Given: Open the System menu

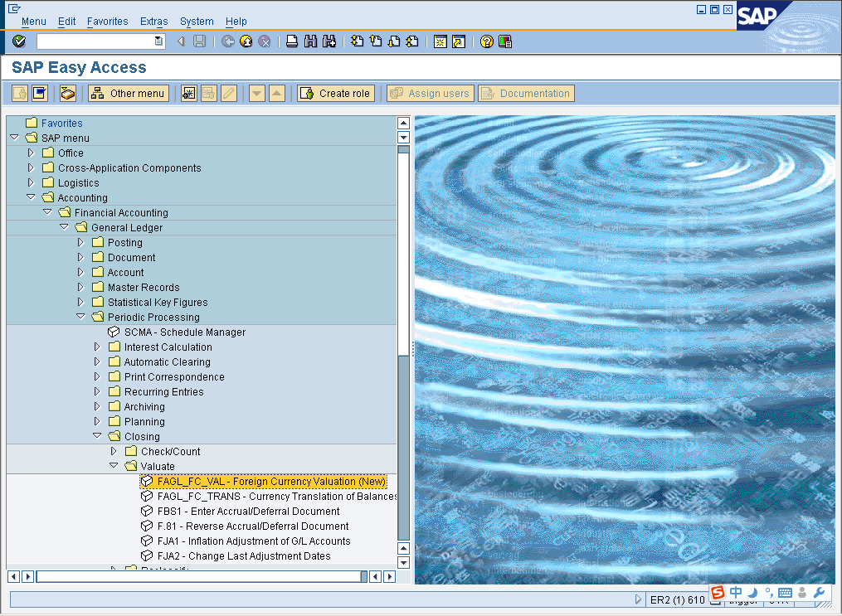Looking at the screenshot, I should [196, 22].
